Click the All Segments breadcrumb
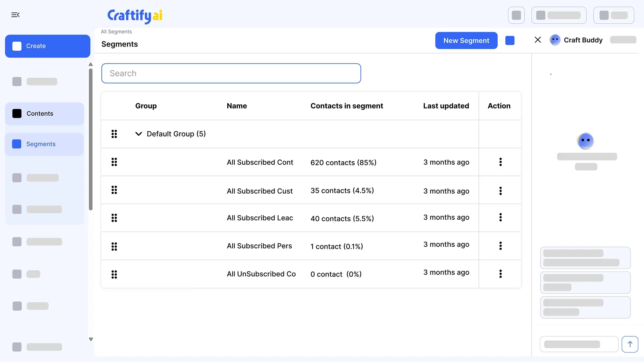 pyautogui.click(x=116, y=32)
